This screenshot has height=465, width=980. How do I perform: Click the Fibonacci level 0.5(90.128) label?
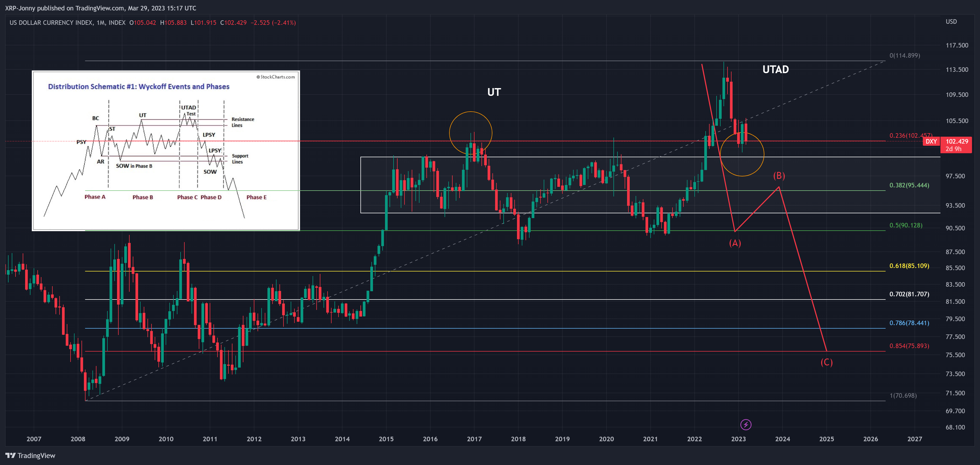coord(905,226)
